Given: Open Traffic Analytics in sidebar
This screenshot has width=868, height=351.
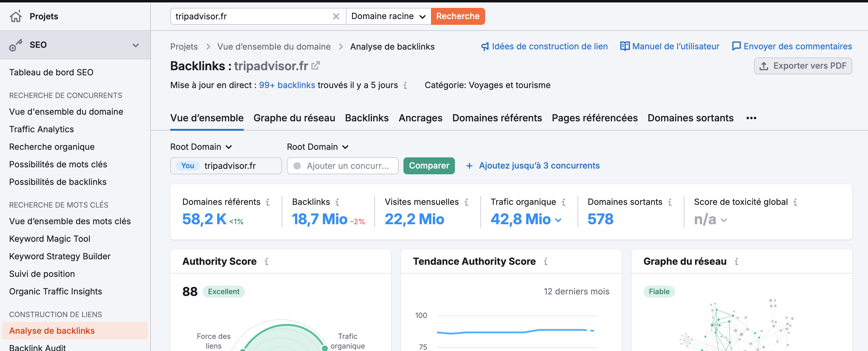Looking at the screenshot, I should point(41,129).
